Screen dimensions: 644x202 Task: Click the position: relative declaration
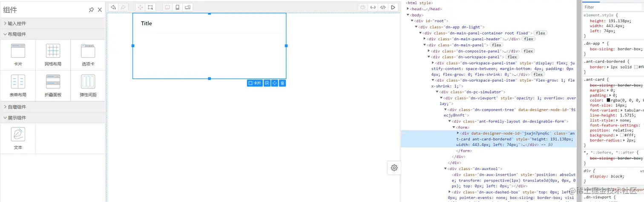point(611,130)
